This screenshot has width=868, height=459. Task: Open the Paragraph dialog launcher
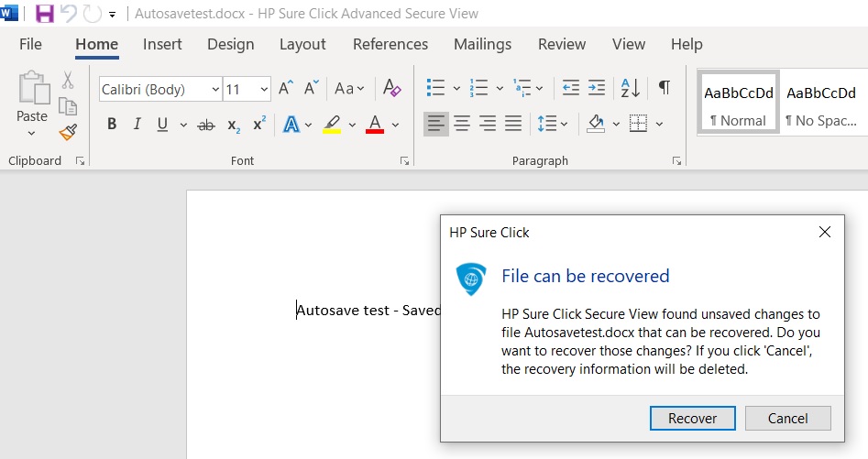pyautogui.click(x=676, y=161)
